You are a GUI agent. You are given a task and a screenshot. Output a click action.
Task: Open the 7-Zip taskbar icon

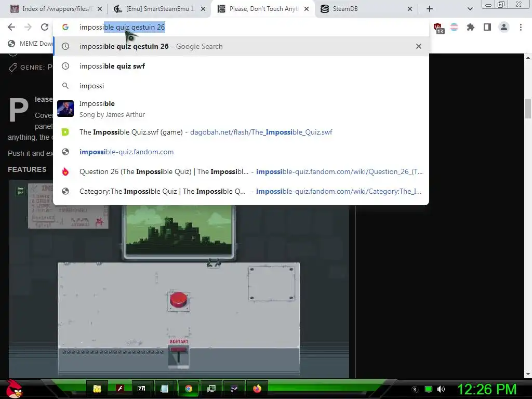(x=141, y=389)
